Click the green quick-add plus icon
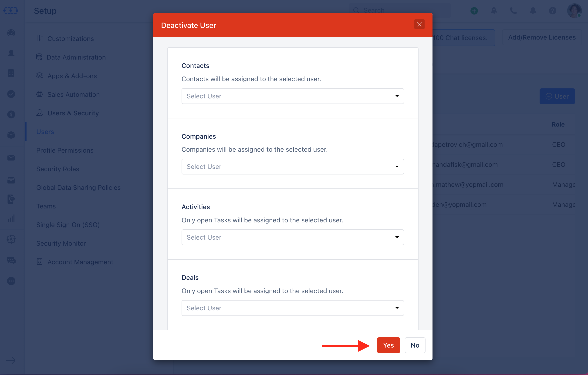 coord(474,11)
